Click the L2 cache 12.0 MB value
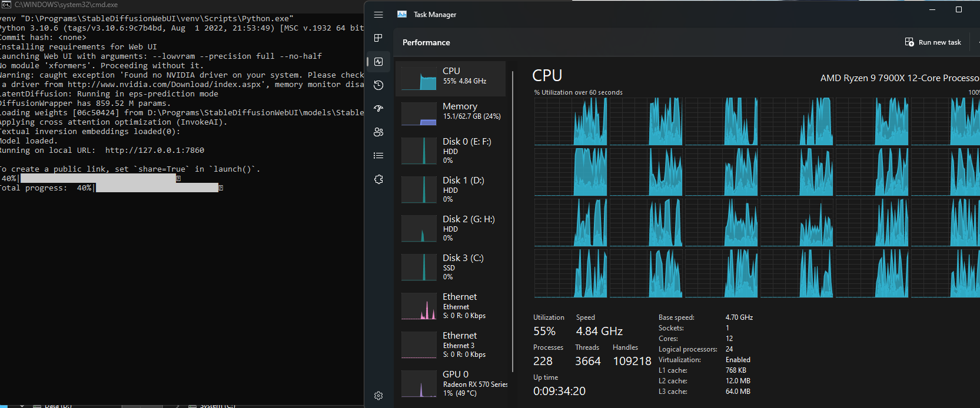This screenshot has width=980, height=408. coord(738,381)
